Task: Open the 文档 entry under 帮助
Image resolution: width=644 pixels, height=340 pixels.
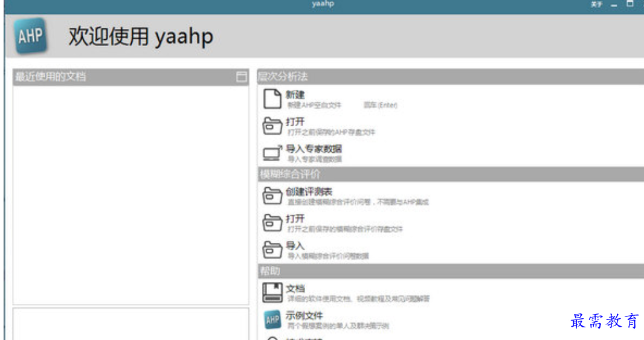Action: point(295,289)
